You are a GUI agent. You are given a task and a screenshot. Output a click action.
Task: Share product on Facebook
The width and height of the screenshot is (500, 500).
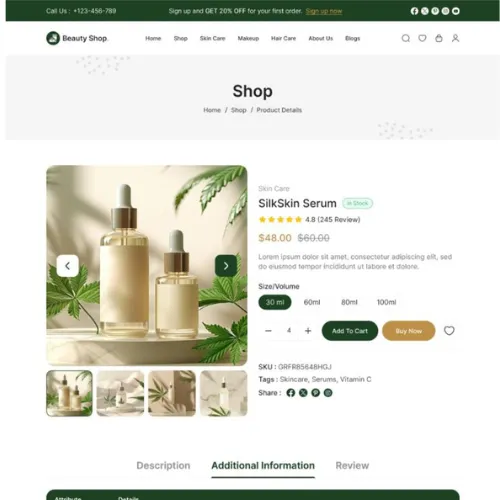[291, 393]
